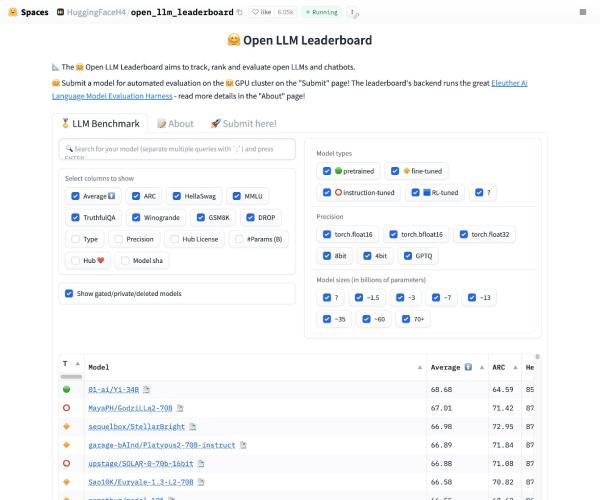
Task: Open details icon next to 01-ai/Yi-34B
Action: click(147, 389)
